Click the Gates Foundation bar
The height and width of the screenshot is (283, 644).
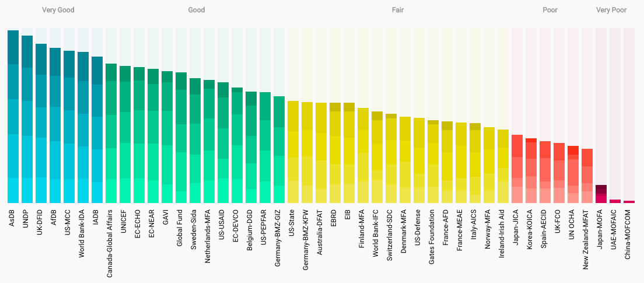click(x=433, y=162)
